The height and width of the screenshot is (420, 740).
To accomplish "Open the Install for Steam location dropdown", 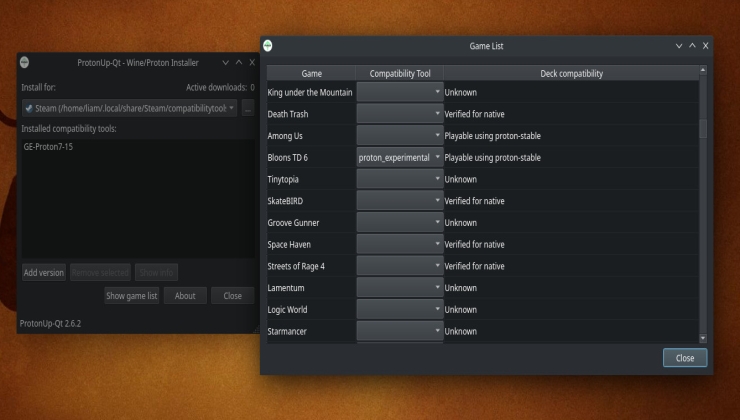I will tap(129, 108).
